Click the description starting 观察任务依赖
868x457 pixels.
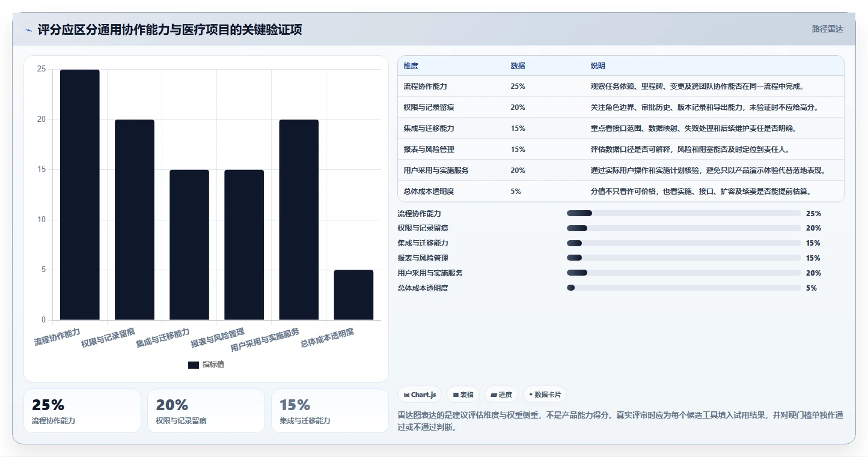[x=697, y=86]
